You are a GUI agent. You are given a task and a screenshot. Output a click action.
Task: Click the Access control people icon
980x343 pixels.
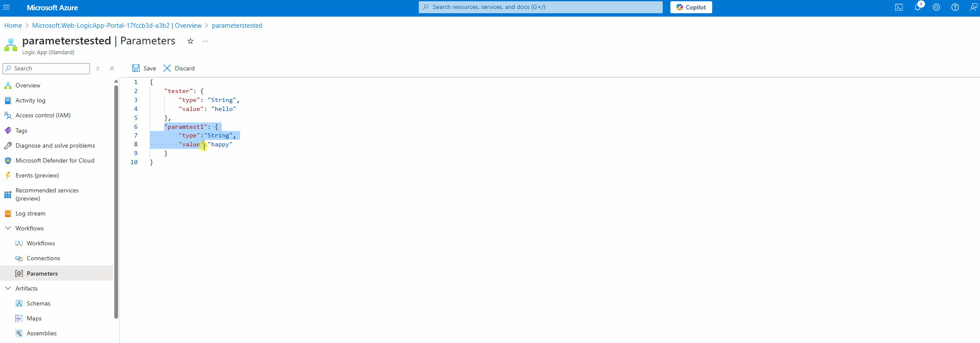[8, 115]
